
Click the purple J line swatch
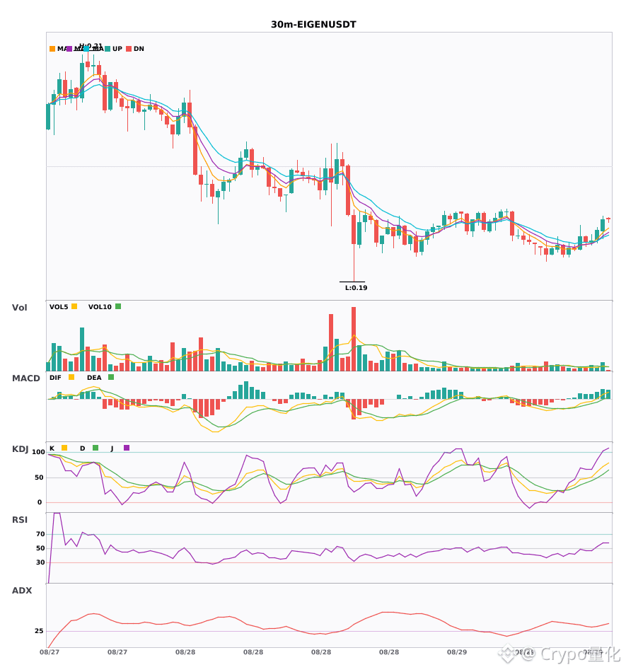point(127,448)
